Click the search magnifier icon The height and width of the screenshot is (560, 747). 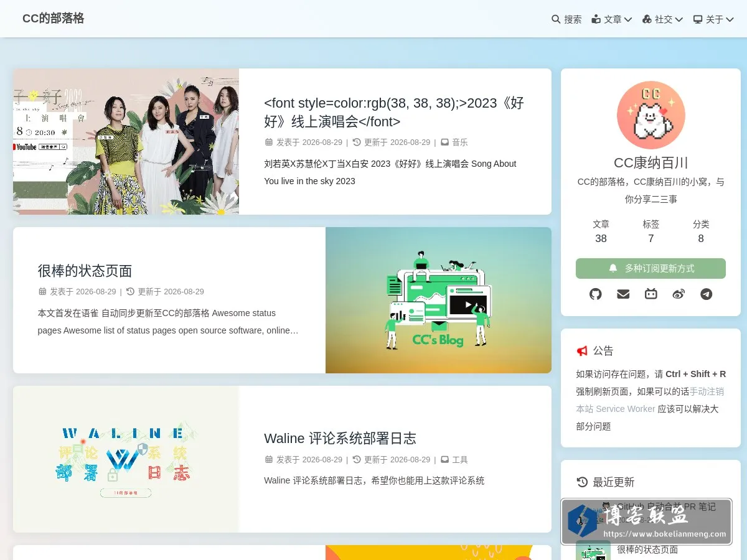click(x=556, y=19)
